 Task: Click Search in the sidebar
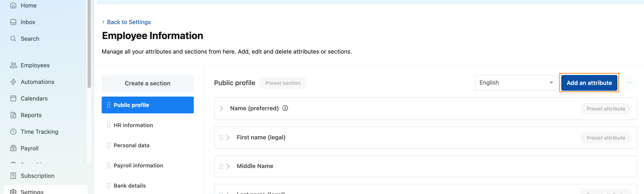click(x=30, y=39)
